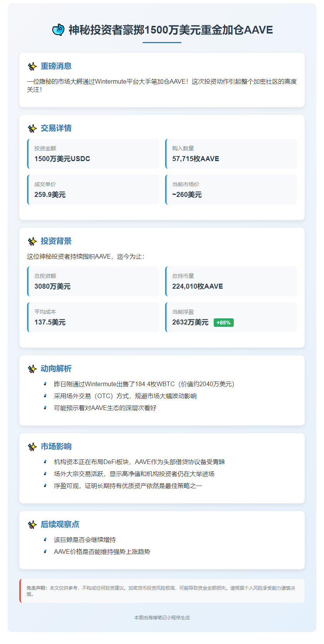Viewport: 324px width, 644px height.
Task: Click the bullet 场外大宗交易活跃
Action: pyautogui.click(x=134, y=474)
